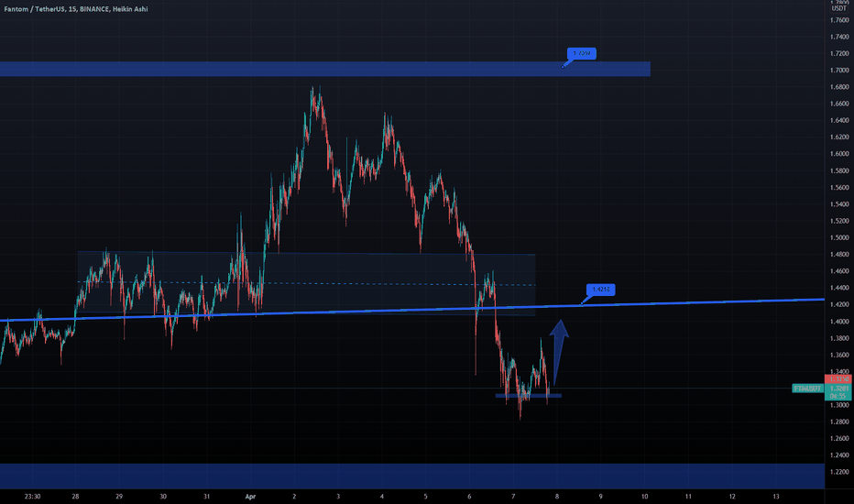Click the 1.3000 price axis label
This screenshot has height=504, width=854.
point(839,405)
